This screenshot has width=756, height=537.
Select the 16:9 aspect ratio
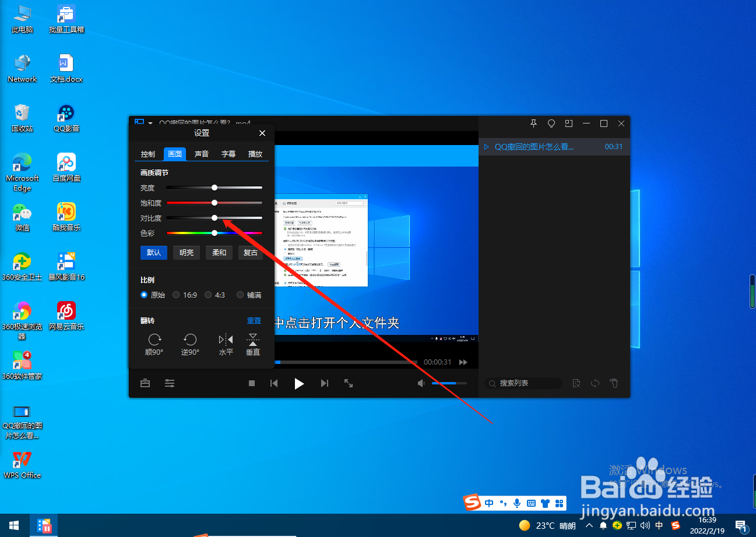click(x=185, y=295)
